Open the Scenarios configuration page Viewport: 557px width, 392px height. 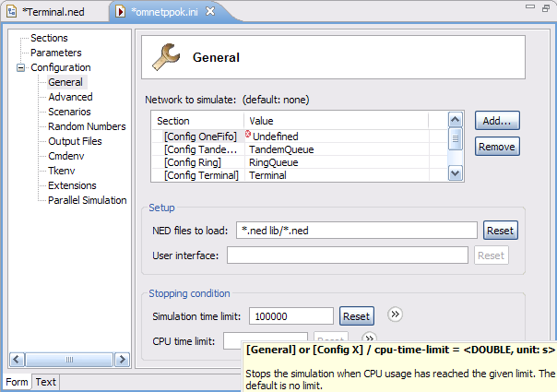[x=70, y=112]
